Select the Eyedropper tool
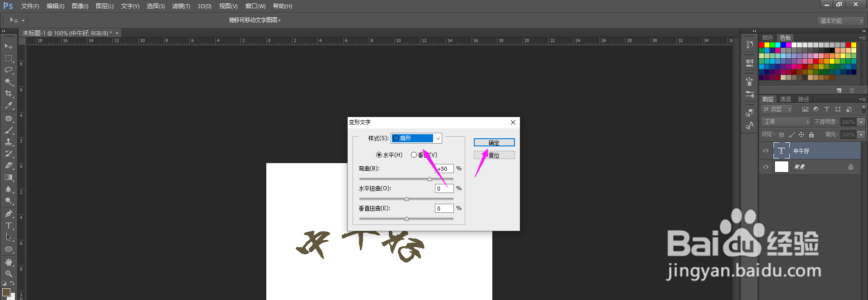 coord(9,105)
